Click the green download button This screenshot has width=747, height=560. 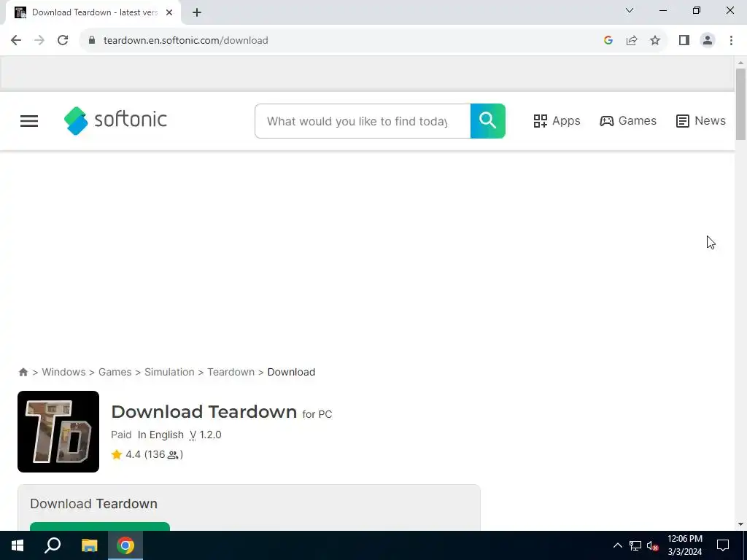(99, 526)
